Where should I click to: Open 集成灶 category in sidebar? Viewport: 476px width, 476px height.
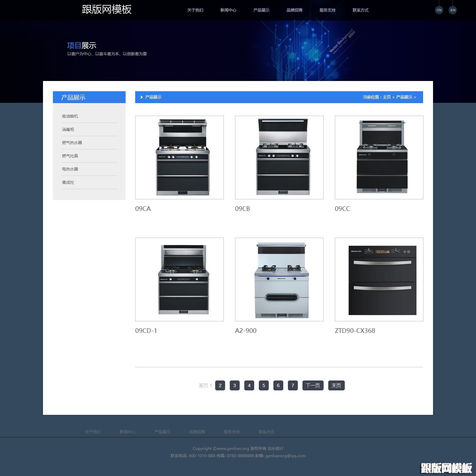pyautogui.click(x=68, y=182)
